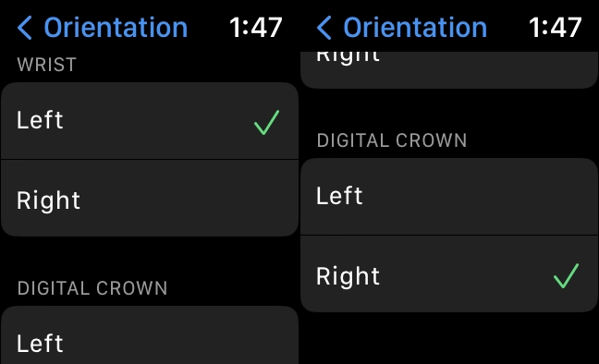Choose Left in the right screen's Digital Crown section

click(x=449, y=197)
